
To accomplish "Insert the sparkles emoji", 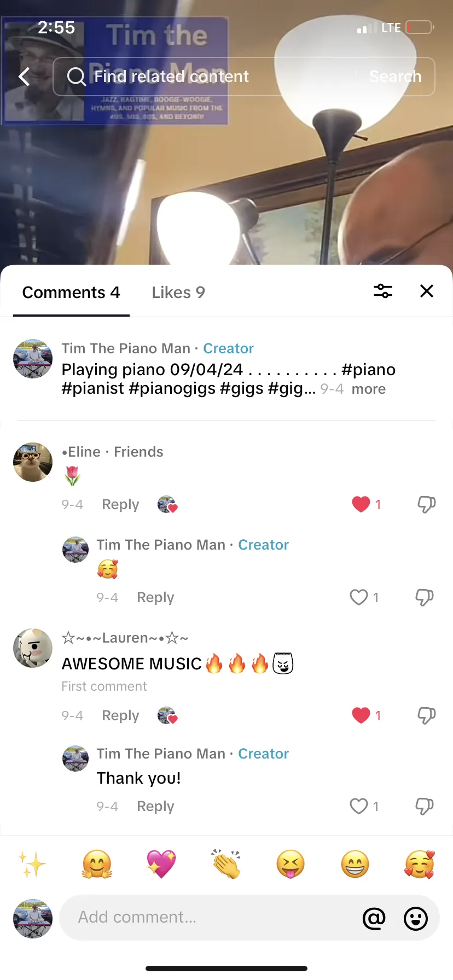I will (32, 864).
